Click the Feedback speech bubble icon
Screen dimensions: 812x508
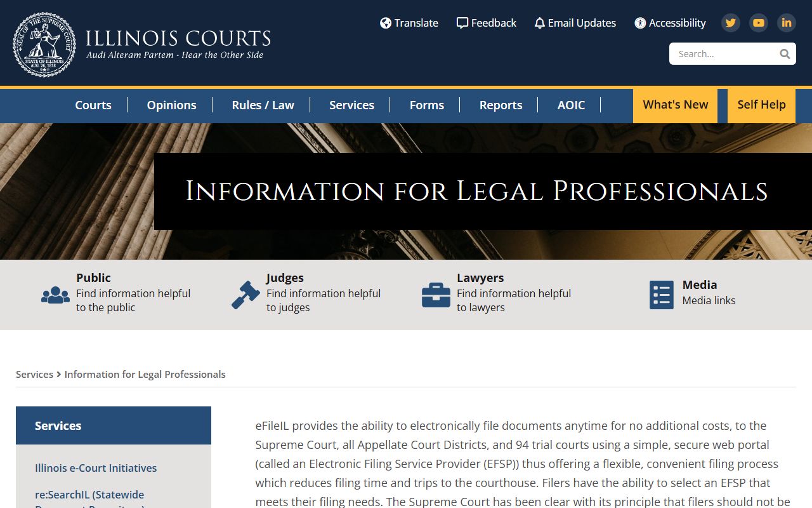462,23
